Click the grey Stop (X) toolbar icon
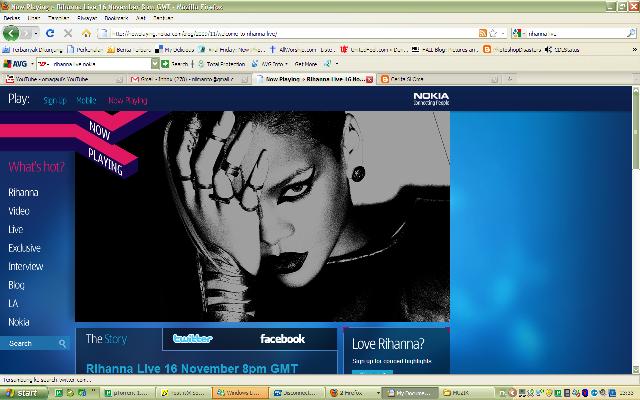This screenshot has height=400, width=640. [68, 33]
